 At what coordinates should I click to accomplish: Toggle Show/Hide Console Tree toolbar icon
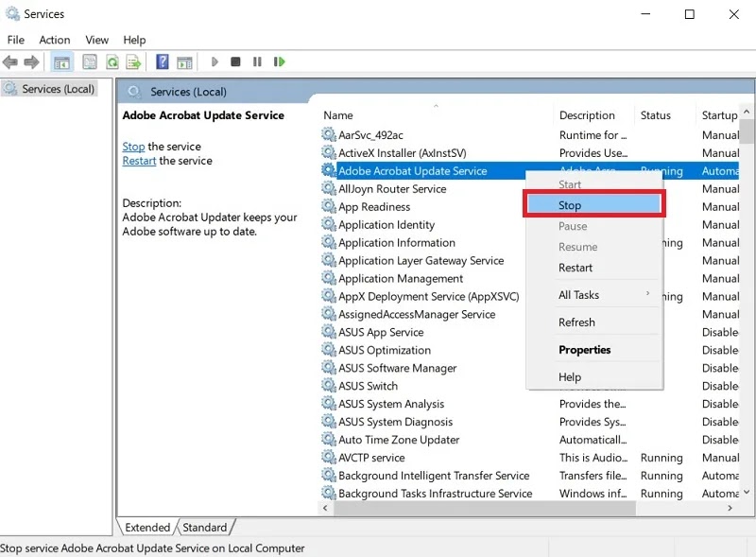click(61, 62)
